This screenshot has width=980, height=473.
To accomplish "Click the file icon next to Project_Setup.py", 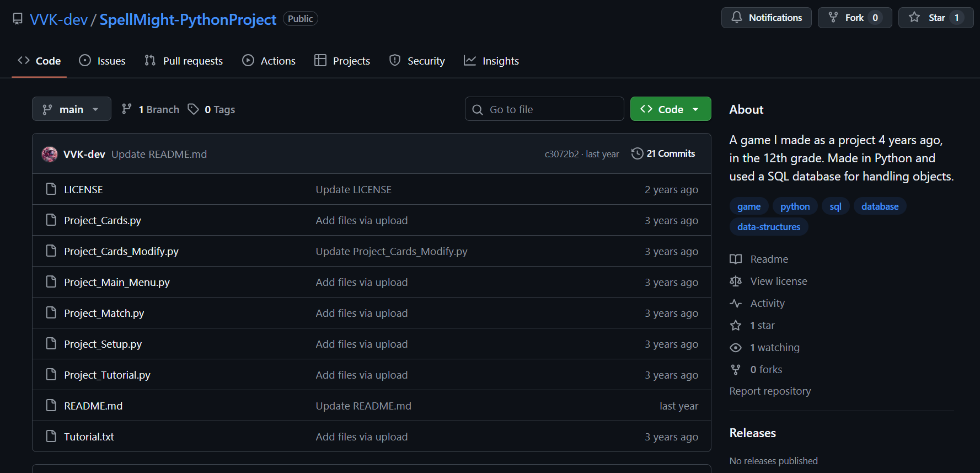I will pos(51,344).
